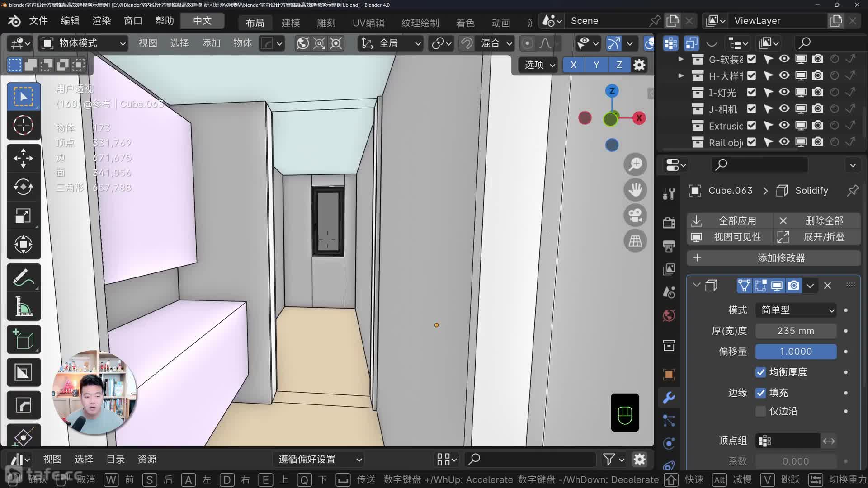Choose the Measure ruler tool
Screen dimensions: 868x488
click(23, 307)
